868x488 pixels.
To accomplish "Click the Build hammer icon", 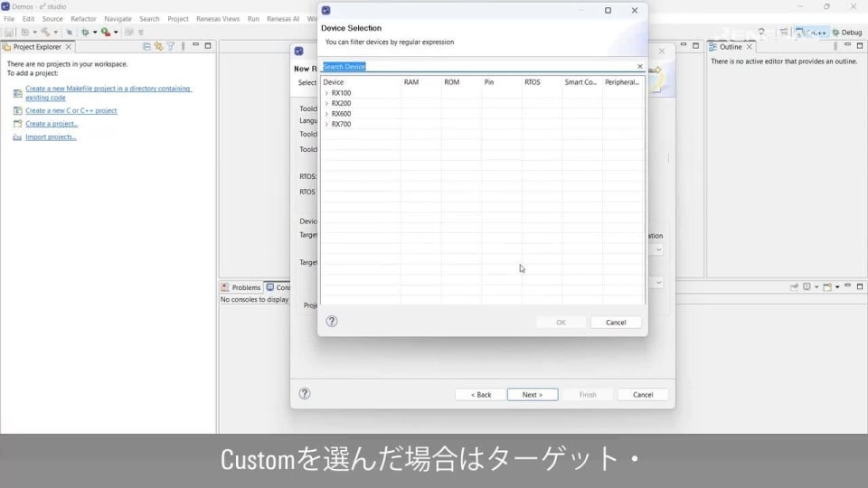I will 45,33.
